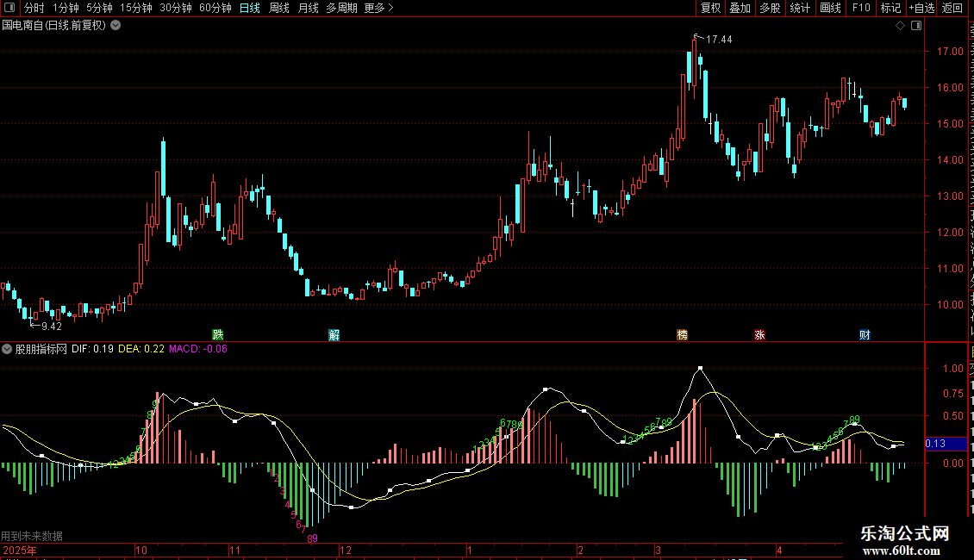The height and width of the screenshot is (560, 974).
Task: Switch to 15分钟 period
Action: tap(136, 8)
